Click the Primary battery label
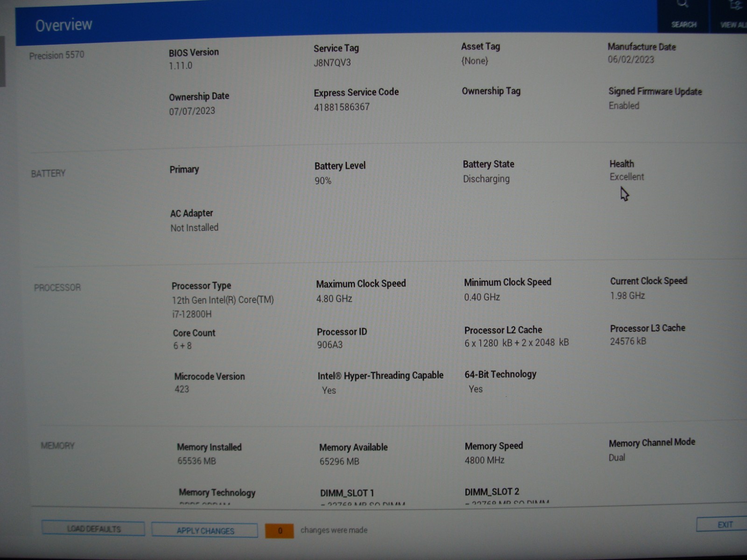The width and height of the screenshot is (747, 560). tap(184, 169)
